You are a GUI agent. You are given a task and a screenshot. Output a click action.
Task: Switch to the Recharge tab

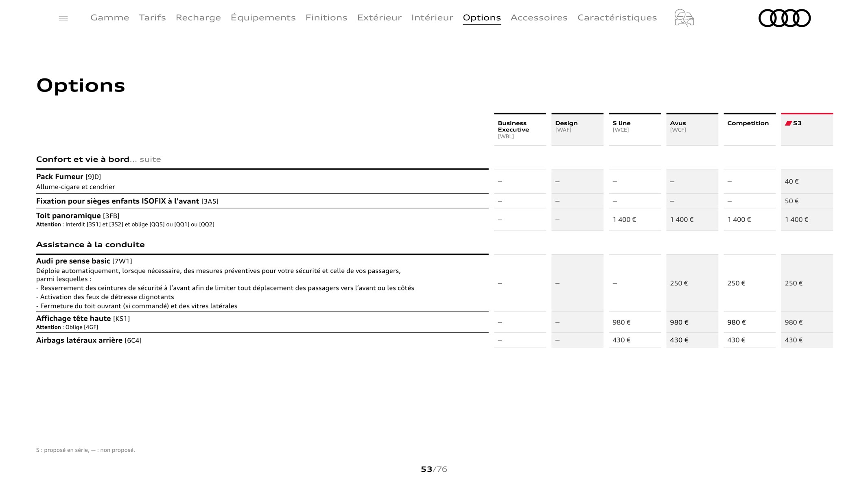click(x=198, y=17)
